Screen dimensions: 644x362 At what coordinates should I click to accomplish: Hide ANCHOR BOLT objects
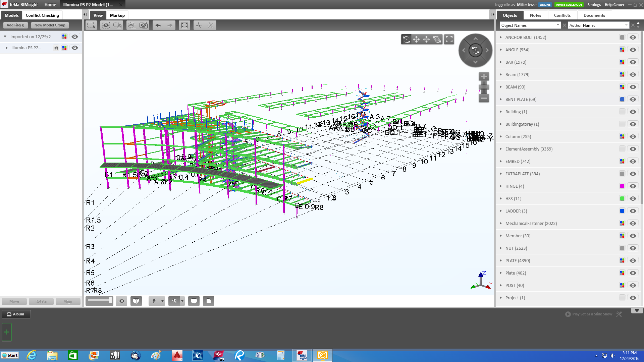click(633, 37)
